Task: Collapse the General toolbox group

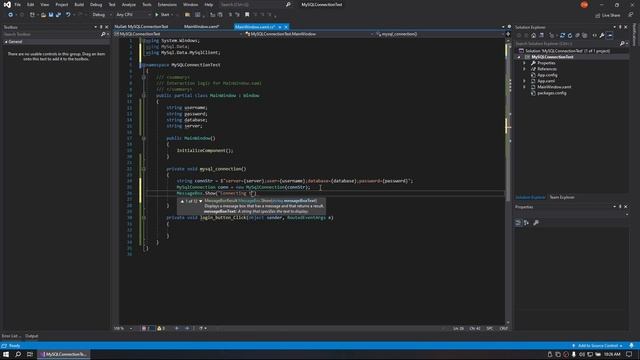Action: (x=6, y=42)
